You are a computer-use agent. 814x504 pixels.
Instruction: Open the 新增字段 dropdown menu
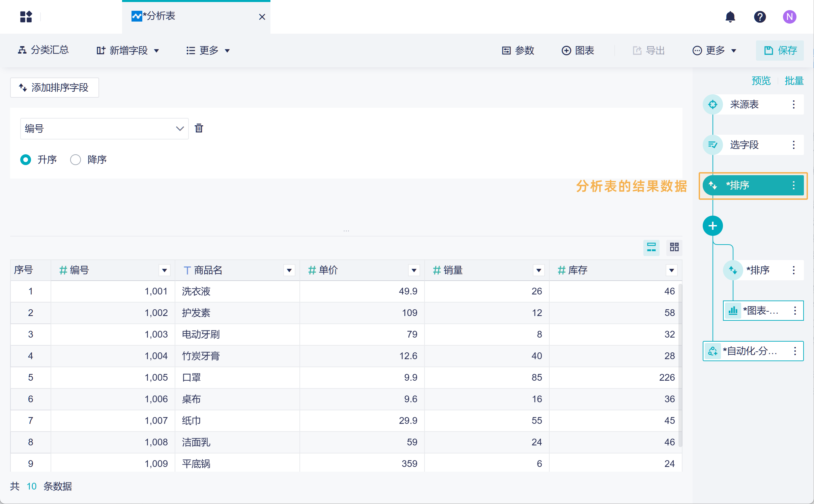tap(128, 51)
